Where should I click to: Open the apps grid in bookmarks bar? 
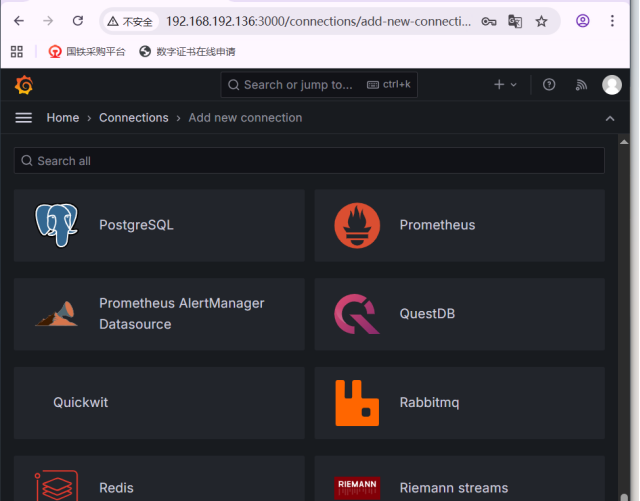click(17, 51)
